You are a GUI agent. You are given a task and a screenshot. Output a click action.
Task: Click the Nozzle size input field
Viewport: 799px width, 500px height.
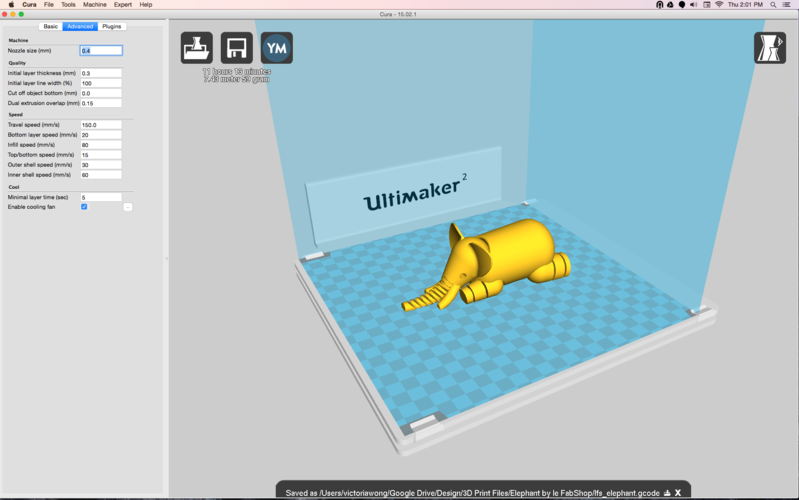tap(101, 50)
